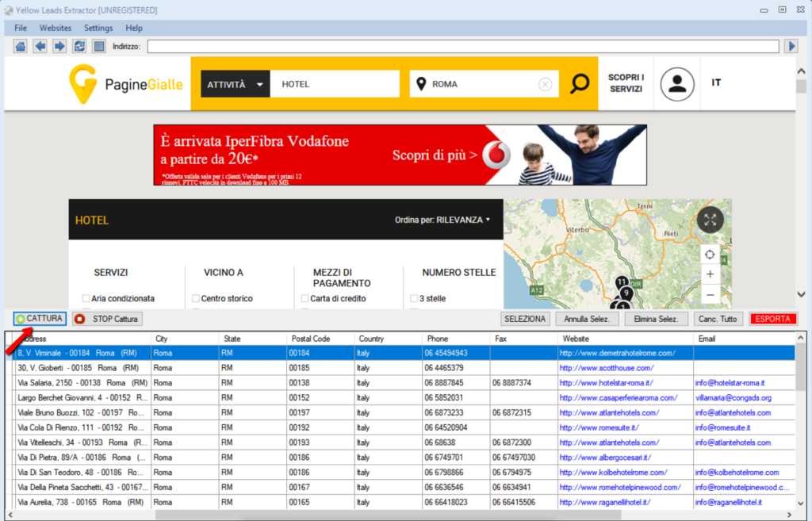Refresh the page with the reload icon
Image resolution: width=812 pixels, height=521 pixels.
point(79,47)
